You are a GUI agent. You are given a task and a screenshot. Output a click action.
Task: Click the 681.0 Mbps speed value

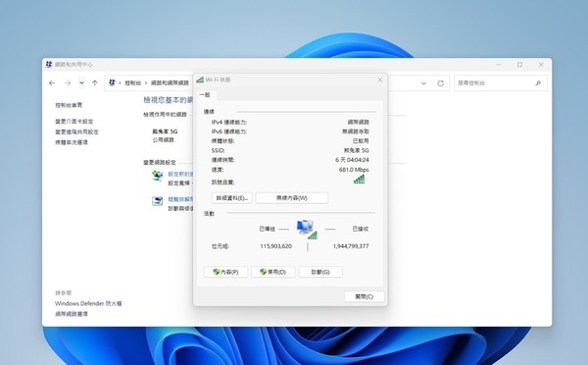(x=354, y=170)
